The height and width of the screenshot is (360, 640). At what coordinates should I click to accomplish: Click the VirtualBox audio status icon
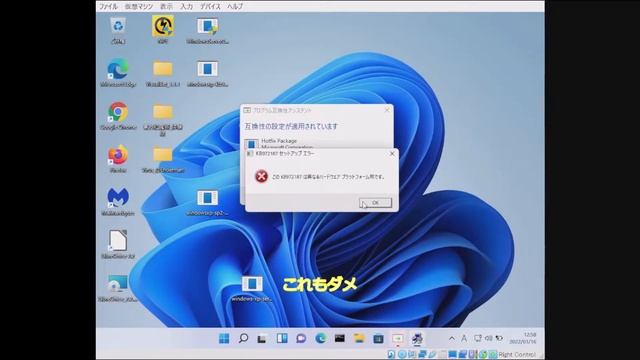tap(411, 354)
